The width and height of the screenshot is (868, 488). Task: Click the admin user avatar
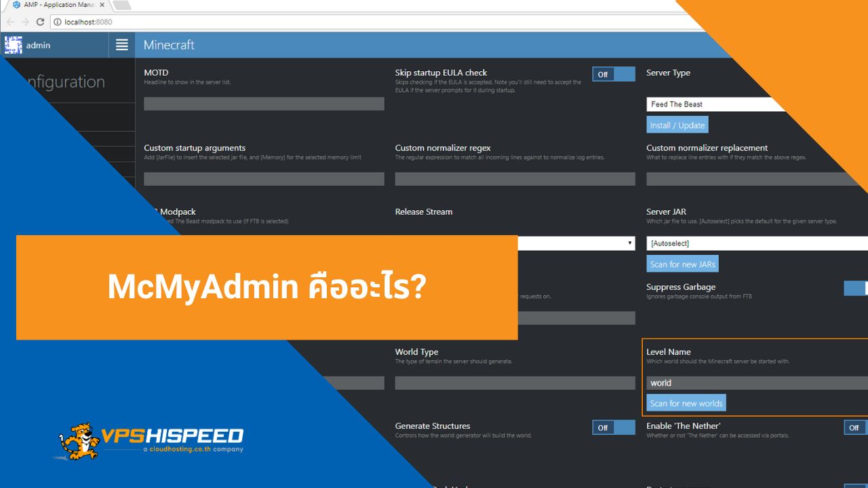(14, 45)
